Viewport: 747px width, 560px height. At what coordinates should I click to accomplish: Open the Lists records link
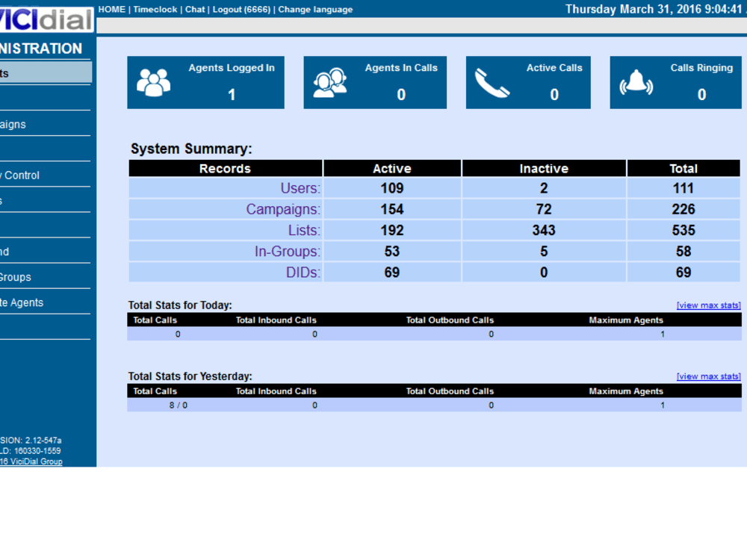click(x=304, y=230)
